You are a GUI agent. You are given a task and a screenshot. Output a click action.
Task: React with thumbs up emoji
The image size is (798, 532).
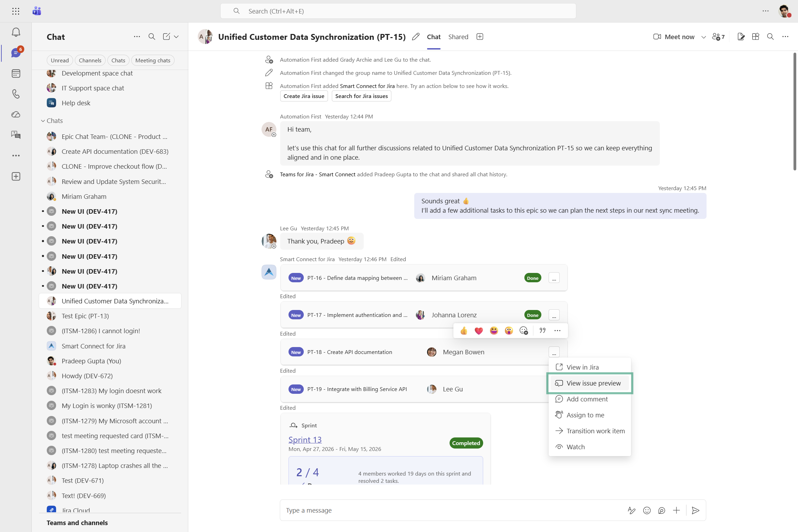click(464, 331)
